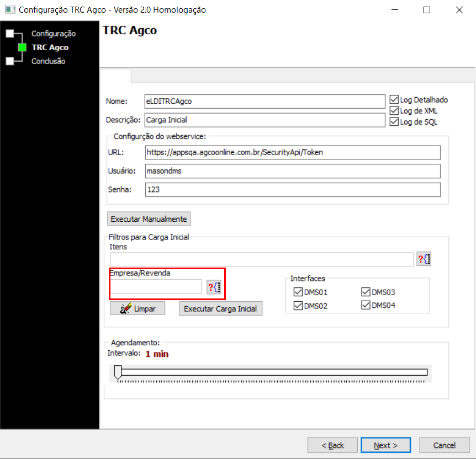Image resolution: width=476 pixels, height=459 pixels.
Task: Uncheck the DMS04 interface
Action: [366, 305]
